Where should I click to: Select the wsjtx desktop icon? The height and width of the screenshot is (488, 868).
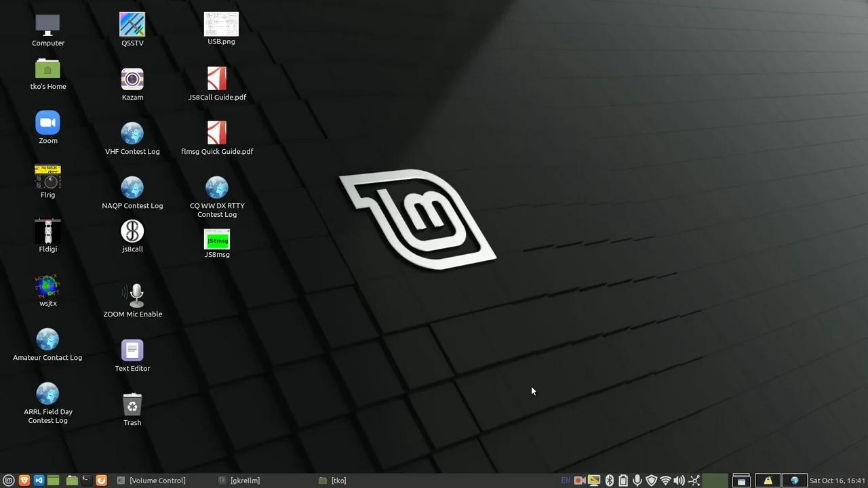coord(47,285)
